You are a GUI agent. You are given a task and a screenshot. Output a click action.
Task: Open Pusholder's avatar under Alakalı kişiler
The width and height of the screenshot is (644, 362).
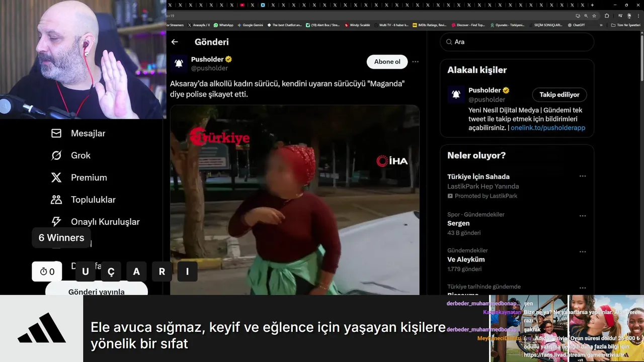click(x=456, y=95)
